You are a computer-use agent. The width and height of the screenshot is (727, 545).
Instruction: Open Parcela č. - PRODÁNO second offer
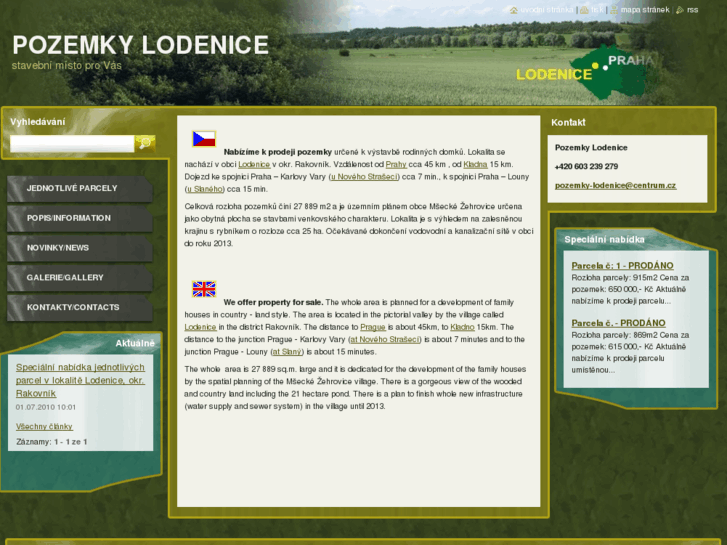(618, 323)
